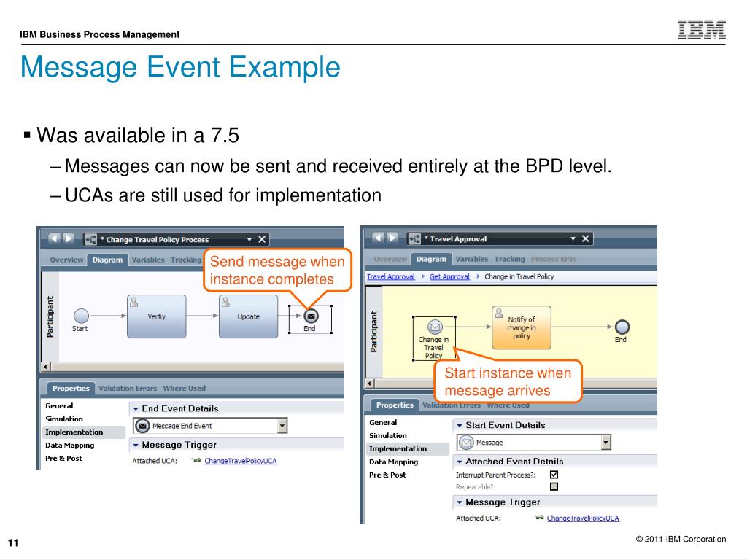Select the Start event circle
Screen dimensions: 747x560
click(x=81, y=316)
